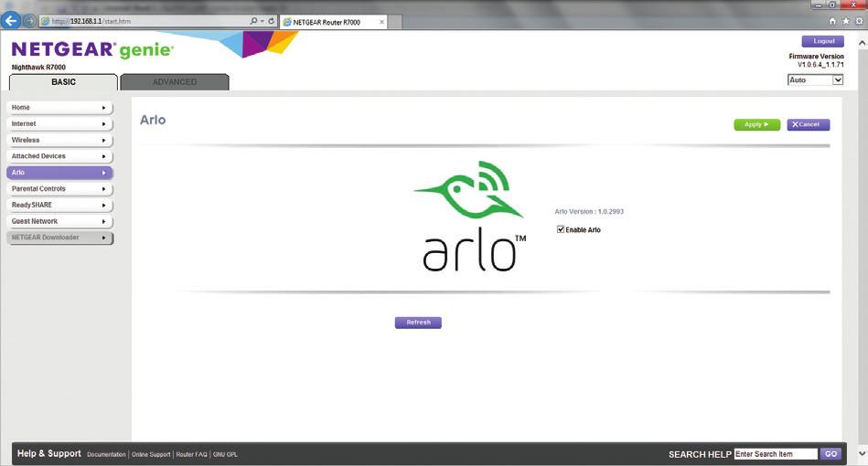Go forward with the browser forward arrow
The width and height of the screenshot is (868, 466).
pos(29,21)
